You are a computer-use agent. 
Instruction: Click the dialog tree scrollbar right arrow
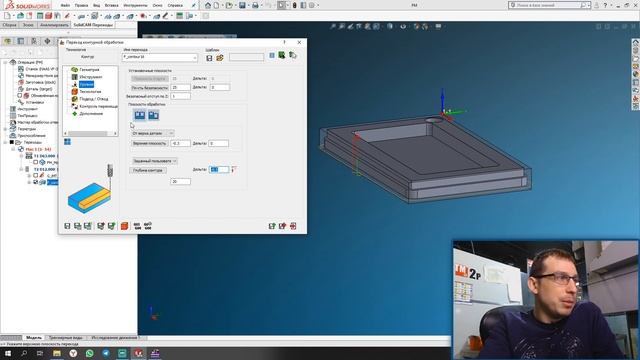115,133
